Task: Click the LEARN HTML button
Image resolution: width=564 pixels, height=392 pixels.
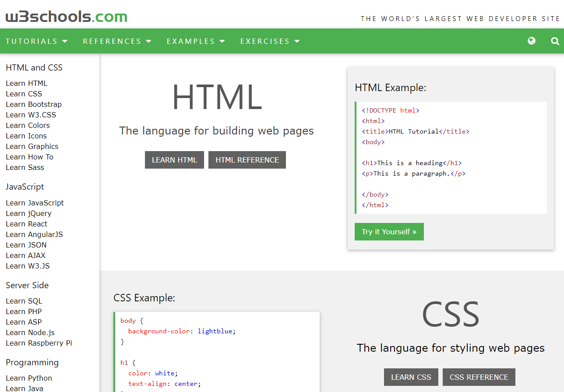Action: pos(174,160)
